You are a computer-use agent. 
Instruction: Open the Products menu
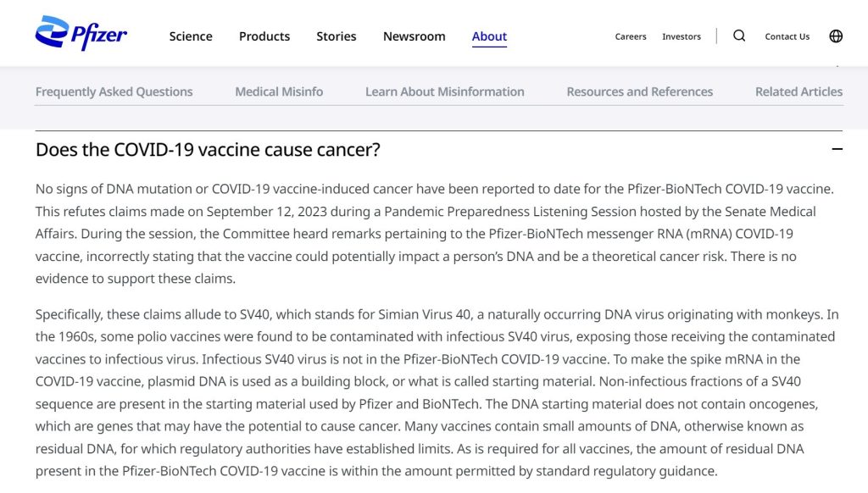point(264,36)
